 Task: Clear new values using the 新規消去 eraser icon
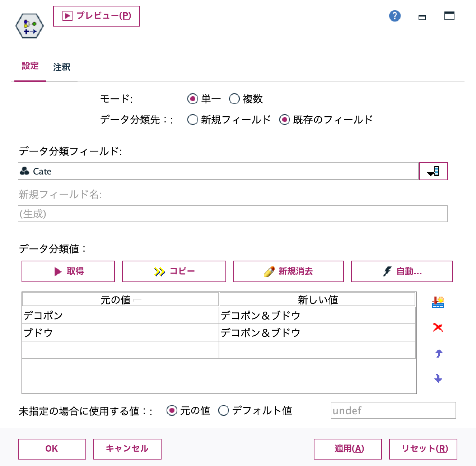tap(288, 271)
